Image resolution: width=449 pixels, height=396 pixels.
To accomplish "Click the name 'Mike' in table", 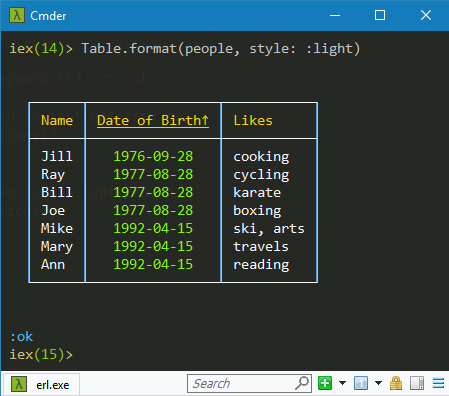I will [x=57, y=228].
